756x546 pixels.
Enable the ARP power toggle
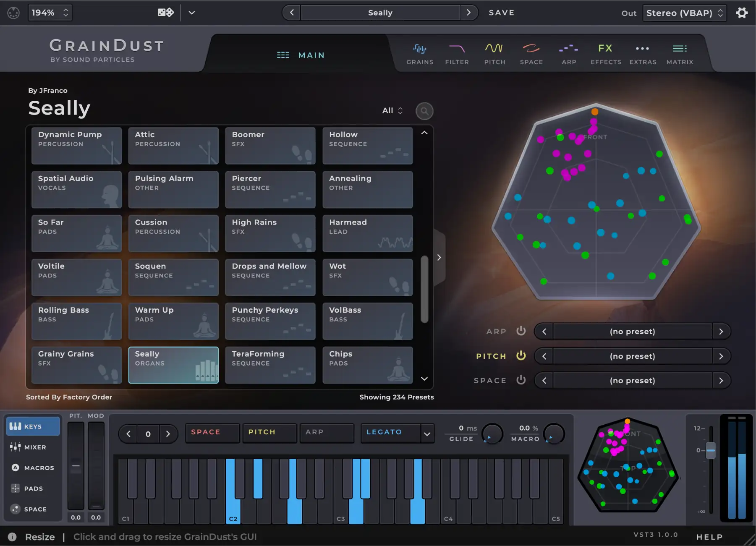[521, 331]
